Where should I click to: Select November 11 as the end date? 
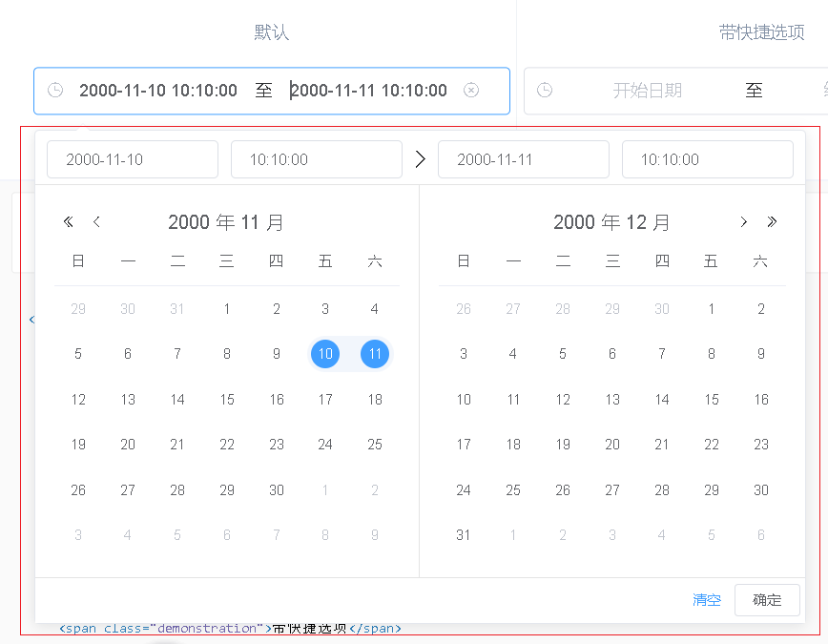tap(375, 354)
